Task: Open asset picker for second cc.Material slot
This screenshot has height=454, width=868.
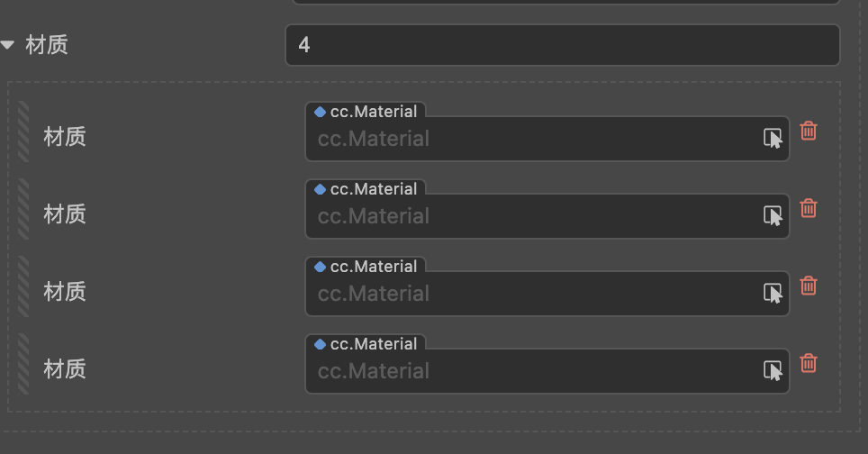Action: pyautogui.click(x=773, y=215)
